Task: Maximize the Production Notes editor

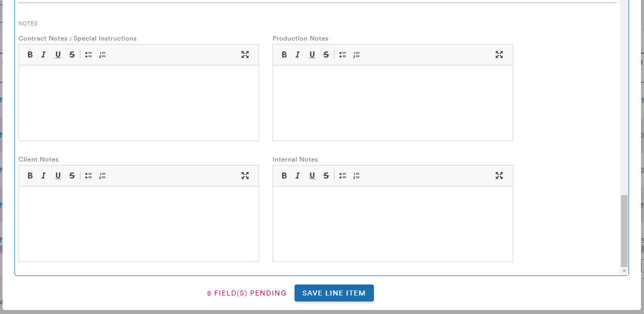Action: click(499, 54)
